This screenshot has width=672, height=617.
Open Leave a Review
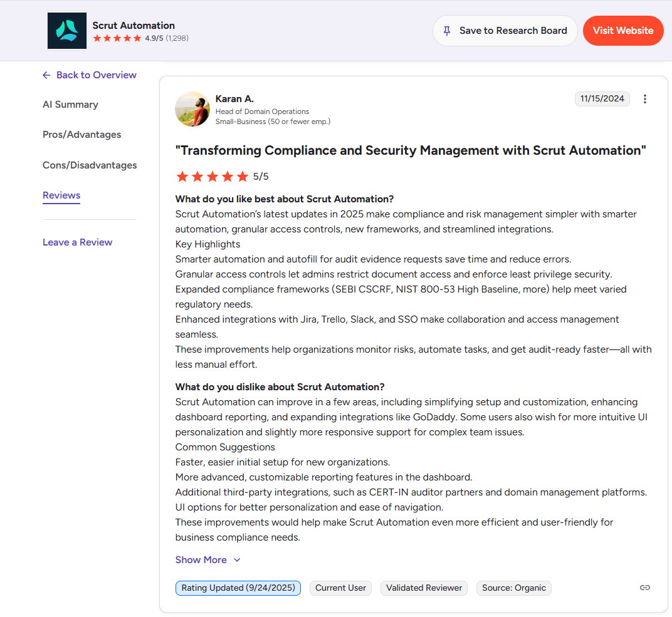(x=77, y=242)
